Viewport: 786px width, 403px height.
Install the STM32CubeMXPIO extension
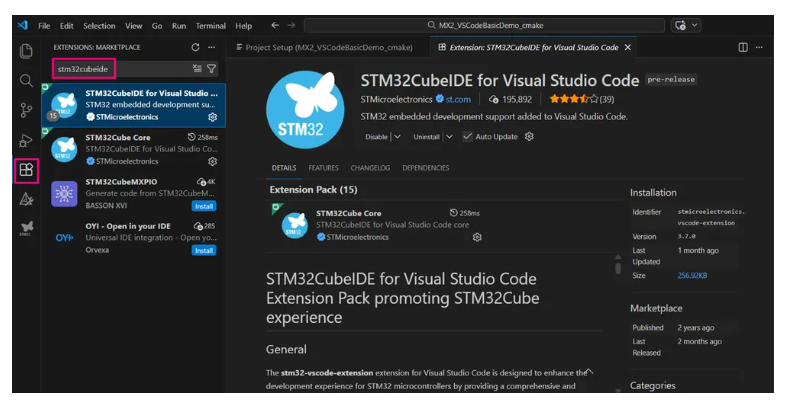(204, 206)
